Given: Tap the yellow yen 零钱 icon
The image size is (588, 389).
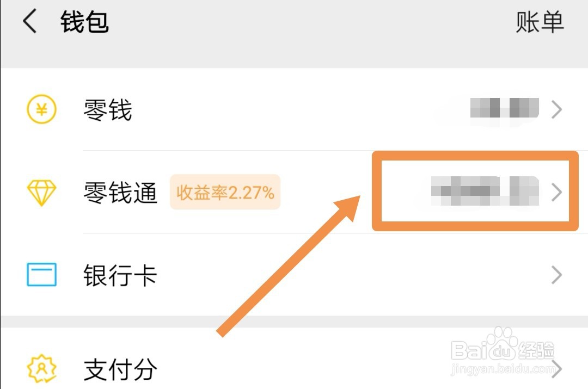Looking at the screenshot, I should click(41, 109).
